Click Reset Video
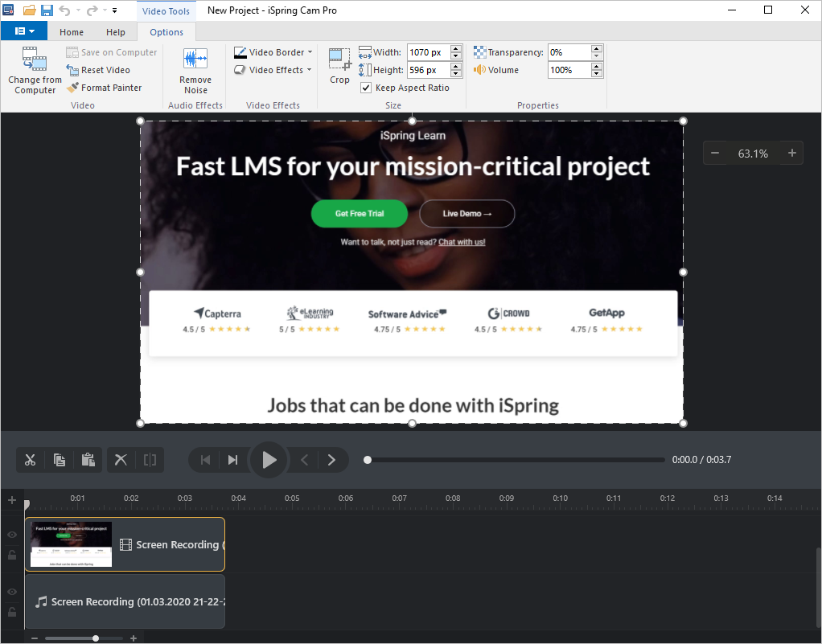This screenshot has width=822, height=644. 98,70
